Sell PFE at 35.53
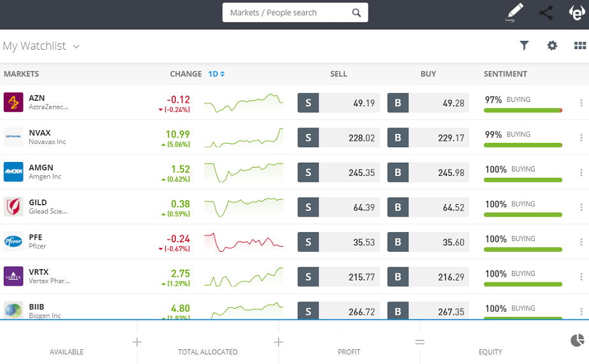Image resolution: width=589 pixels, height=364 pixels. click(338, 242)
